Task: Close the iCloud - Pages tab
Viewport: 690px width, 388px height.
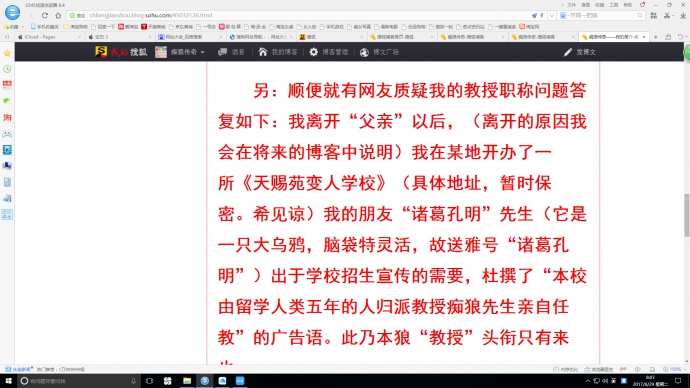Action: coord(79,37)
